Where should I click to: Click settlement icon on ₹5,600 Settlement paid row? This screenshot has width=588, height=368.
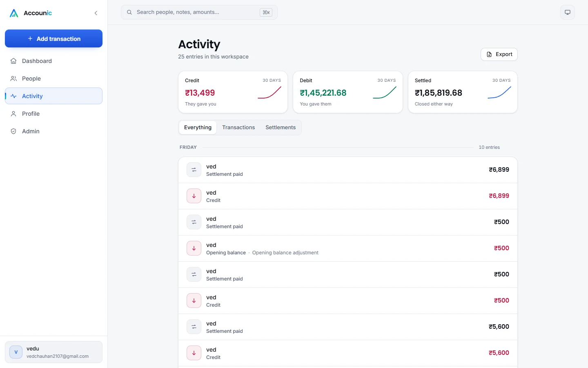194,327
